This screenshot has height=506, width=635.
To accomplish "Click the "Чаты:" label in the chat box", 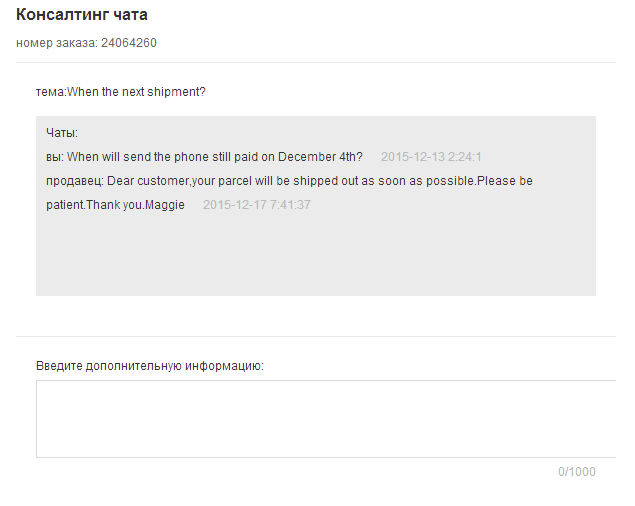I will [x=62, y=133].
